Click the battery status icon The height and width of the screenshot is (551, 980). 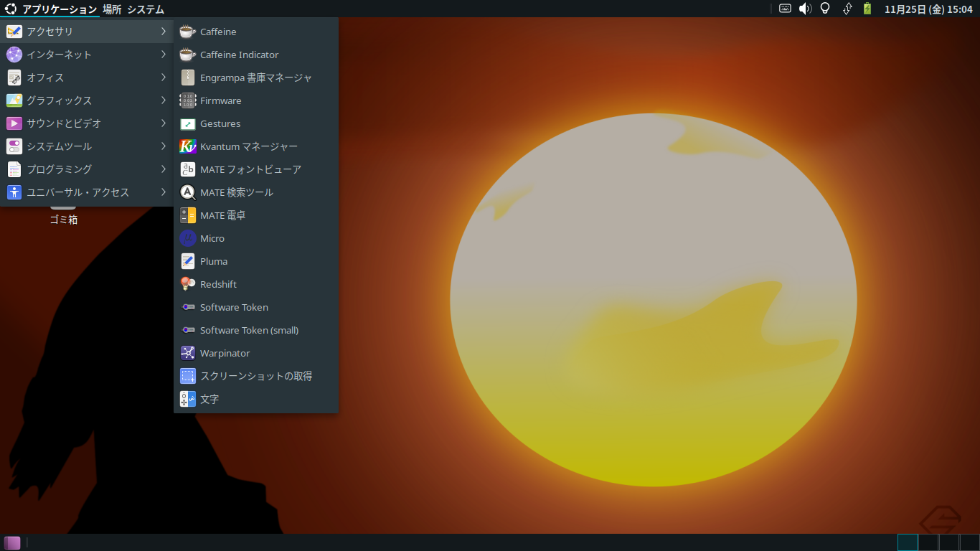(867, 9)
